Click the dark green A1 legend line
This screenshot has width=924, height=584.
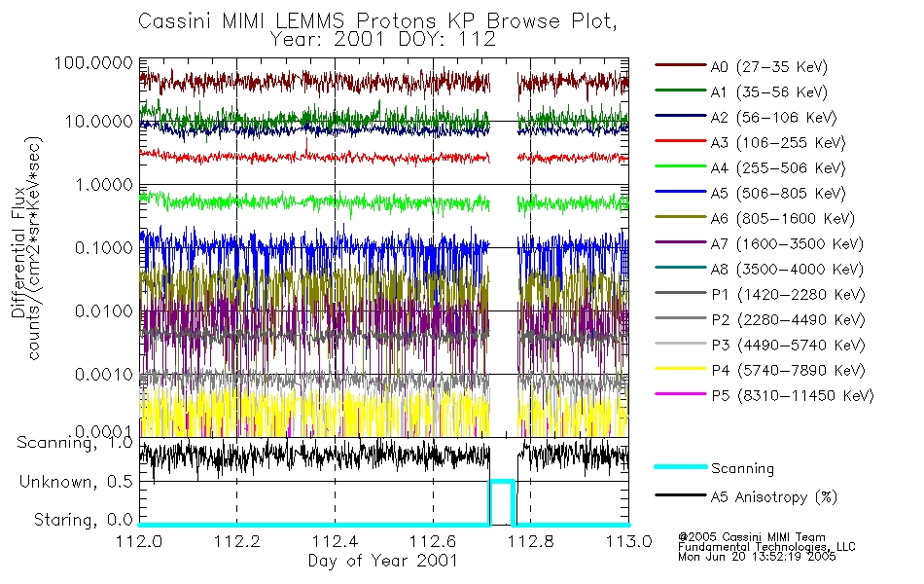[x=680, y=91]
